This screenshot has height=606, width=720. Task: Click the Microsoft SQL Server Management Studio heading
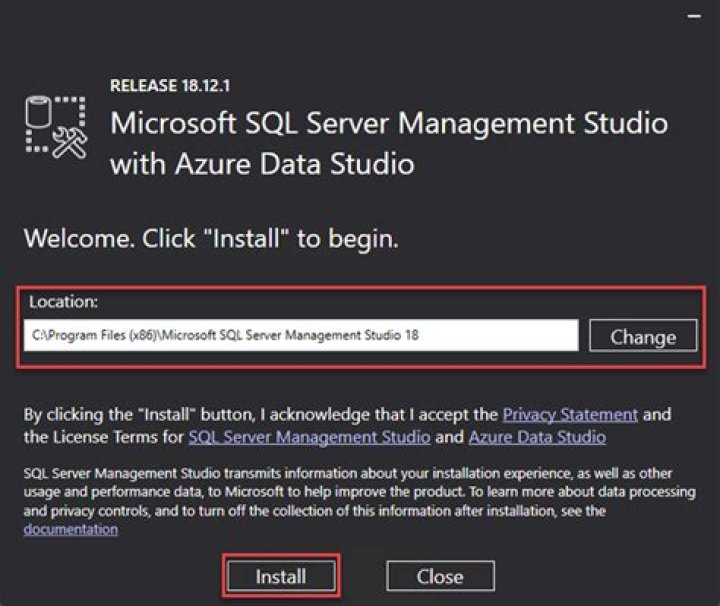tap(388, 124)
